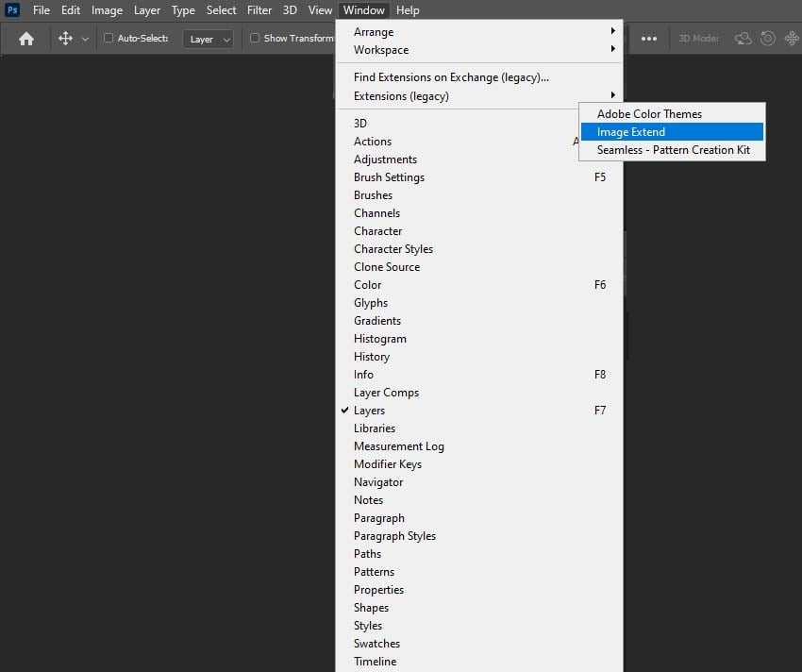Show the Swatches panel
Viewport: 802px width, 672px height.
tap(479, 643)
